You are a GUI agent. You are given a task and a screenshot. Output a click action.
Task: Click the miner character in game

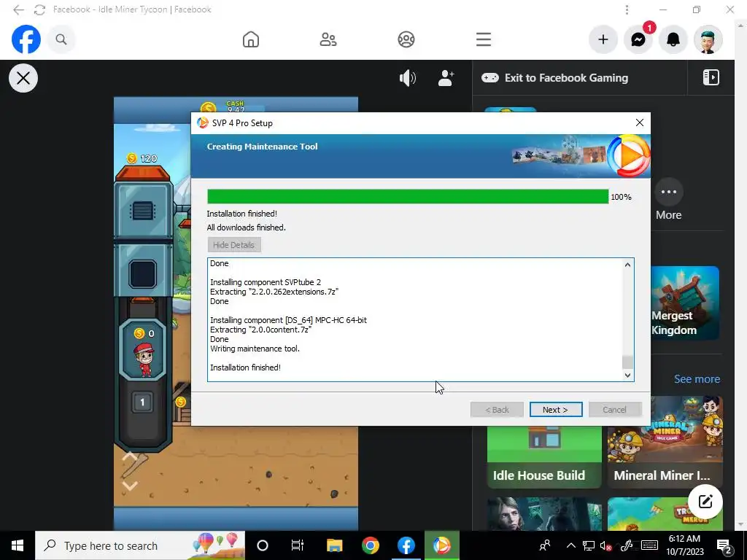[x=144, y=360]
